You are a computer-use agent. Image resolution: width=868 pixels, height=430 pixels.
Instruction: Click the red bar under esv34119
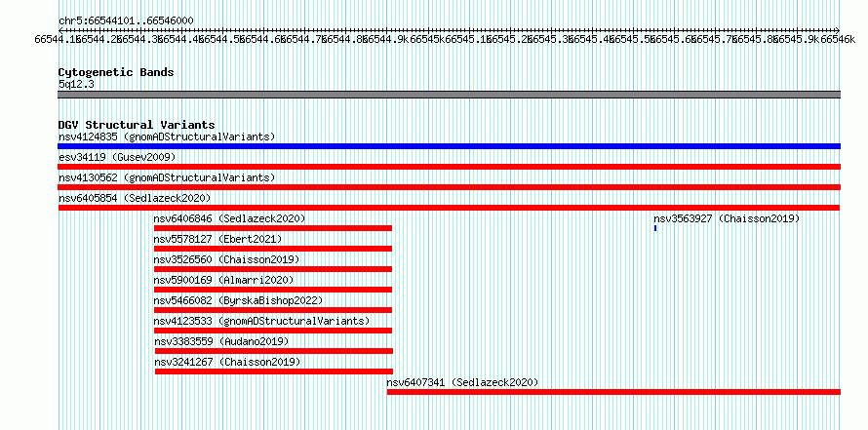click(x=449, y=167)
